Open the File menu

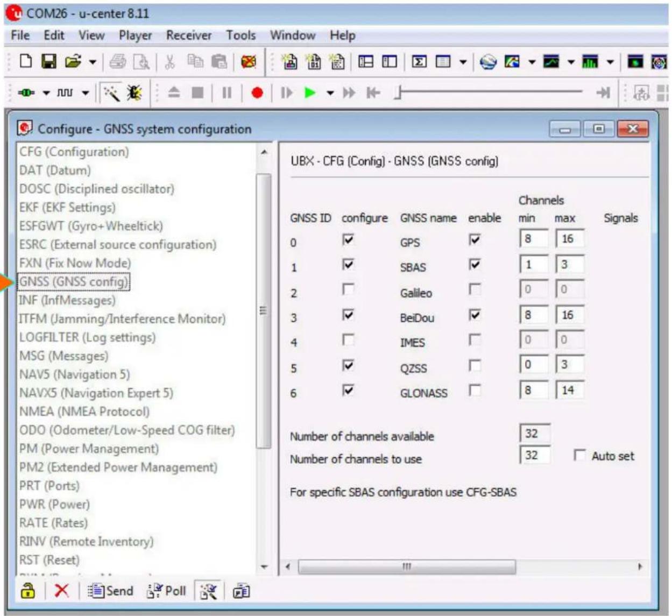[x=20, y=36]
